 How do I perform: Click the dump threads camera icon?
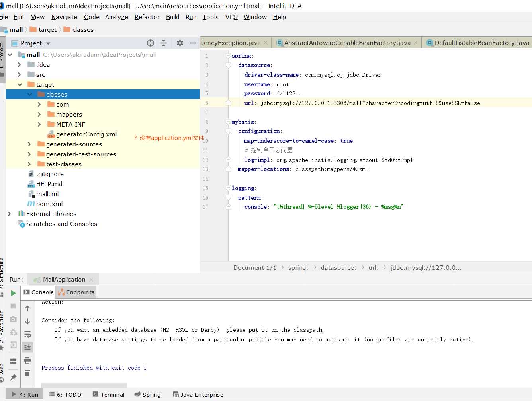(13, 319)
